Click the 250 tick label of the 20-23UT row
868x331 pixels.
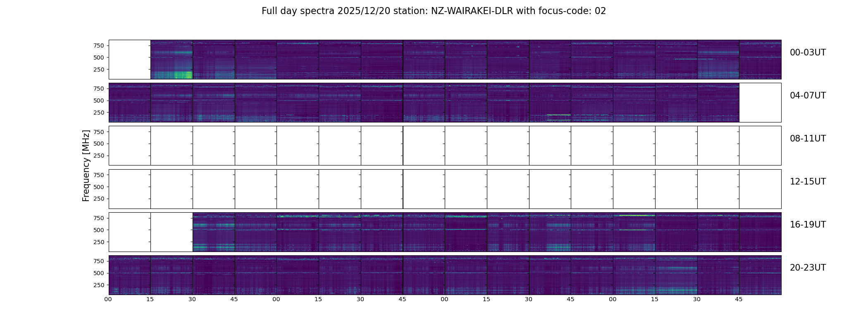coord(98,285)
